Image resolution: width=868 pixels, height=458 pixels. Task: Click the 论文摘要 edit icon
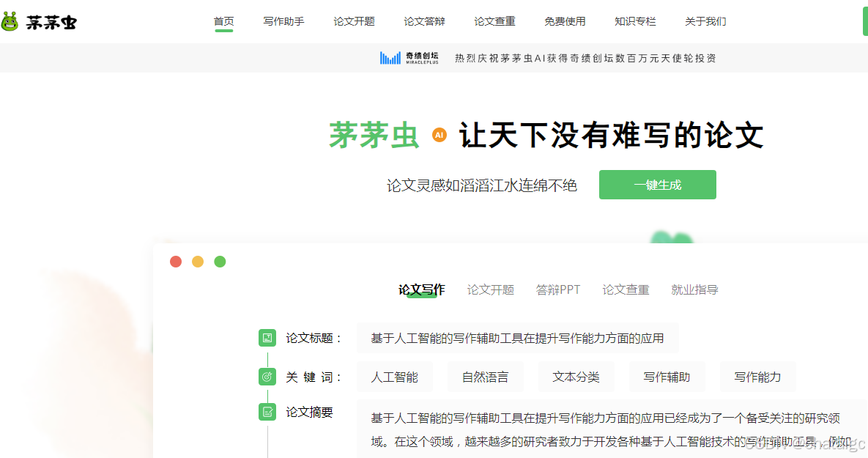click(267, 412)
